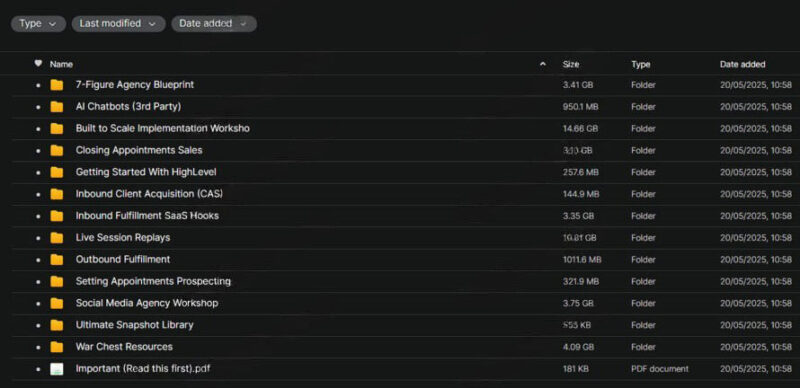Open Setting Appointments Prospecting folder name
This screenshot has height=388, width=800.
[x=153, y=281]
